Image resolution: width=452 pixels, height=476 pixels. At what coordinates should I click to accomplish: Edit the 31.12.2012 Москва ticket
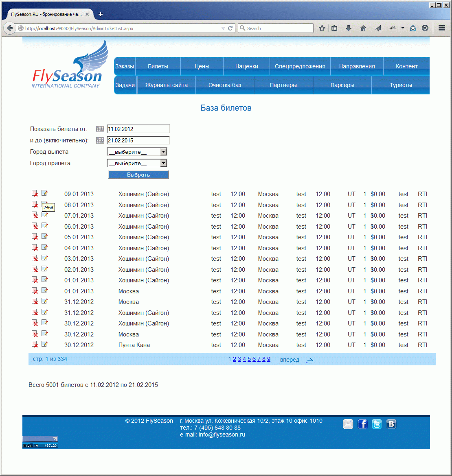[45, 301]
